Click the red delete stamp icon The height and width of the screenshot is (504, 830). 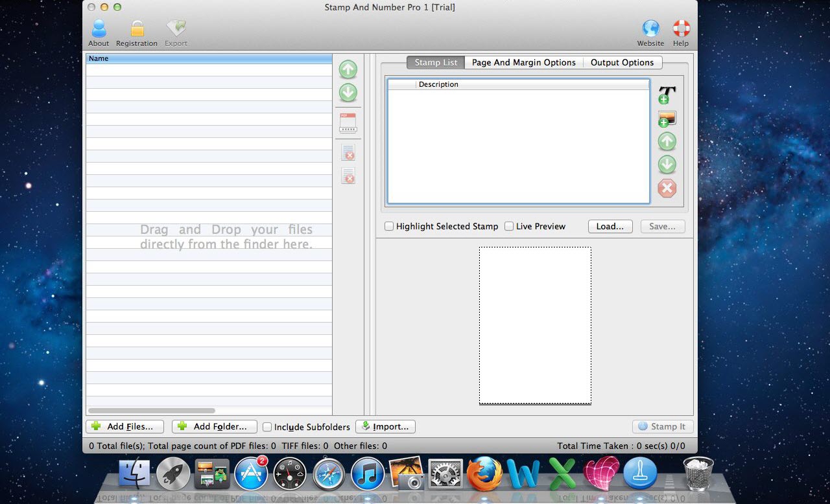667,189
